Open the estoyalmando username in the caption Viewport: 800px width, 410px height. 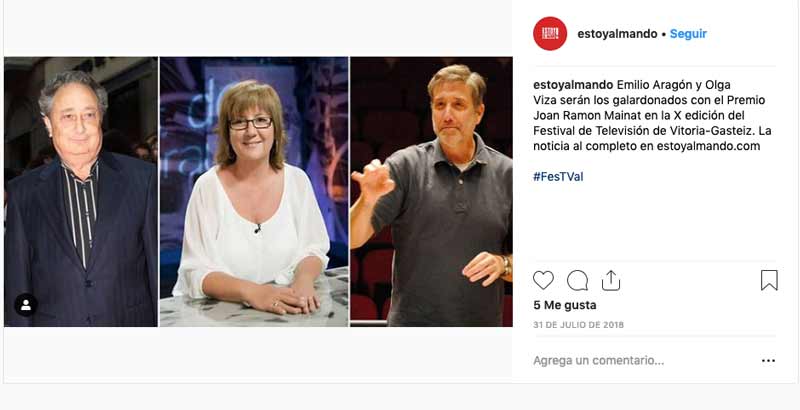[x=573, y=85]
